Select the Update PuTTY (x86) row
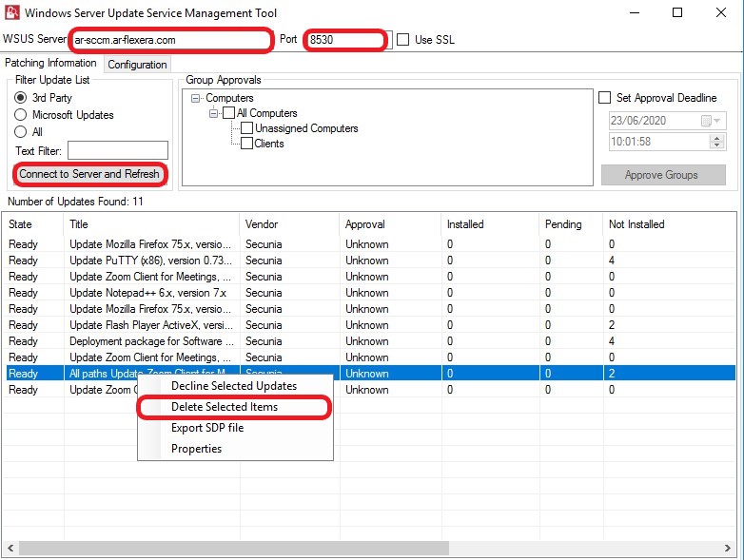 pyautogui.click(x=370, y=261)
